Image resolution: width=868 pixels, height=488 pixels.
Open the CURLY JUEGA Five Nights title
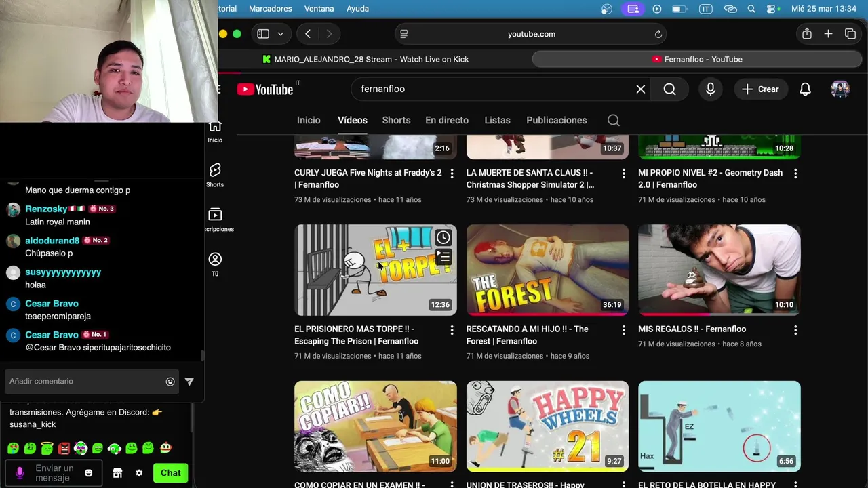pyautogui.click(x=368, y=179)
